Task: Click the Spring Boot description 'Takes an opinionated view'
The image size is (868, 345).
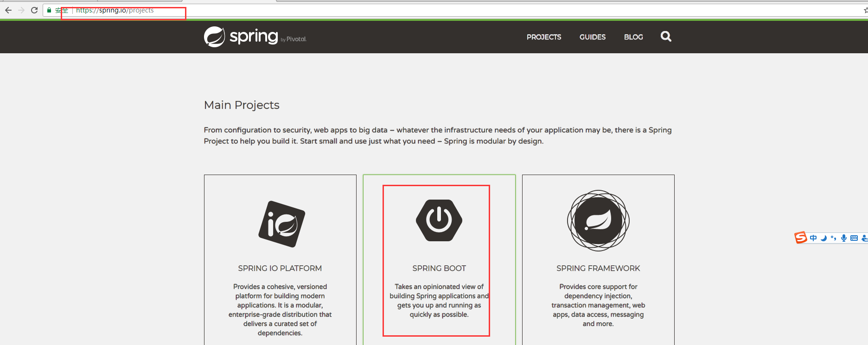Action: [439, 301]
